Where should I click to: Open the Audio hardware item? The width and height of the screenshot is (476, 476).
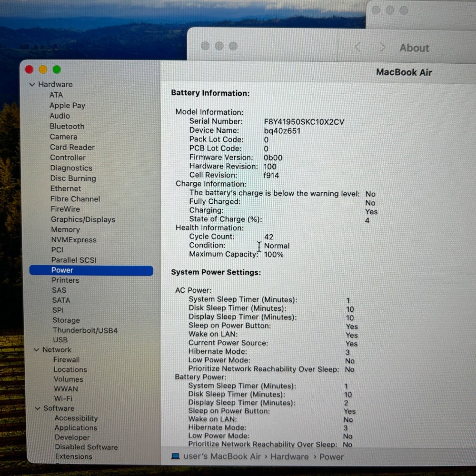click(60, 116)
